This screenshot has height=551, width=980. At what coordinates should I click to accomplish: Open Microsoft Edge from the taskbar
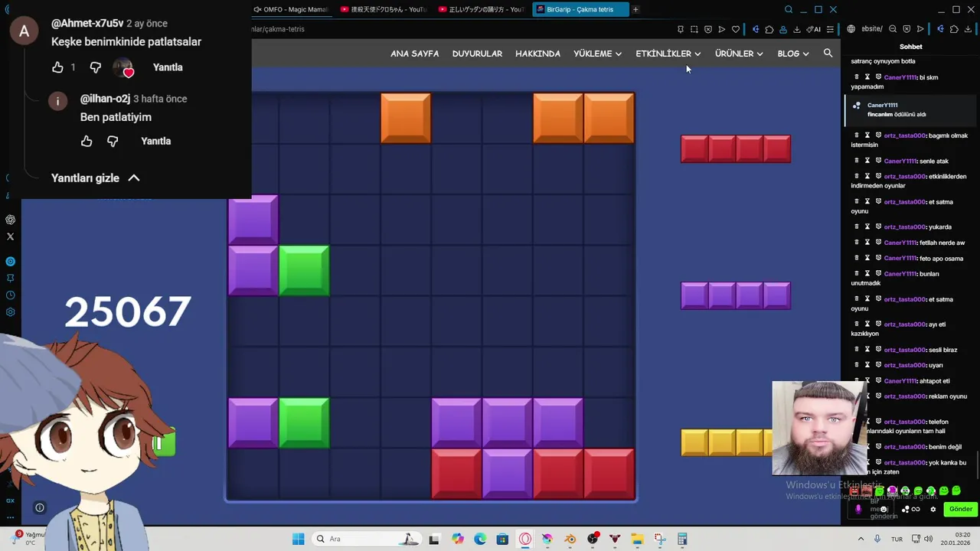pos(480,539)
